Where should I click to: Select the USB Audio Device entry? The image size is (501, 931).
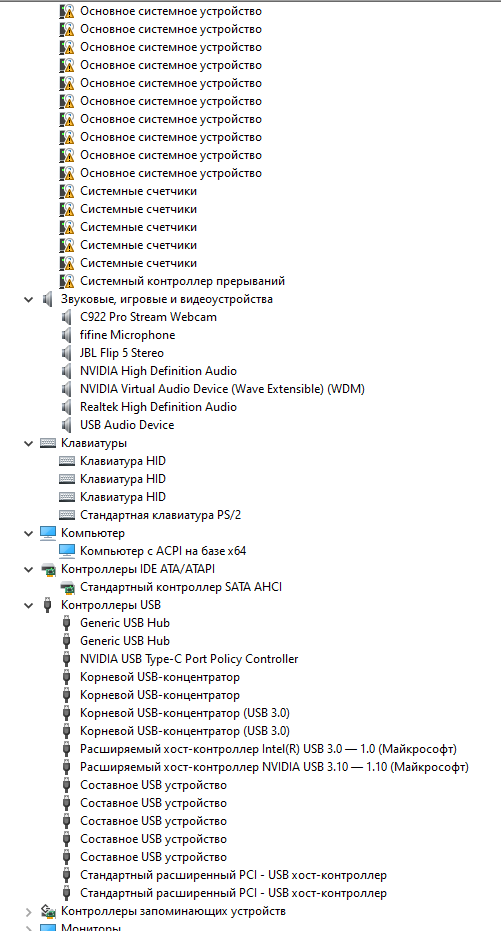127,425
